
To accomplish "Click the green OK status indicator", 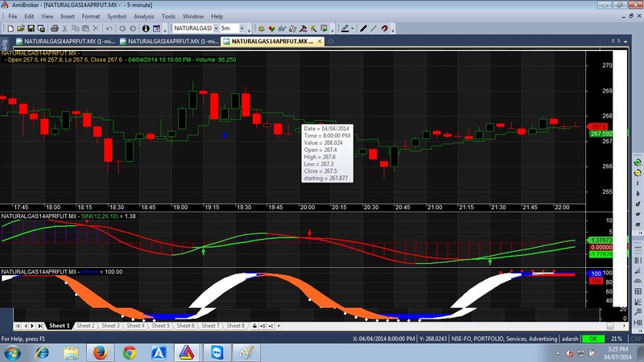I will coord(593,339).
